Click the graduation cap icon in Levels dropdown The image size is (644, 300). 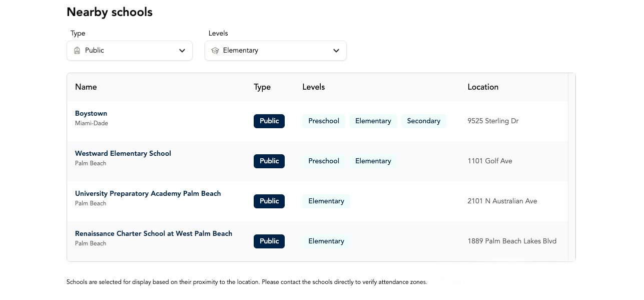(x=215, y=51)
